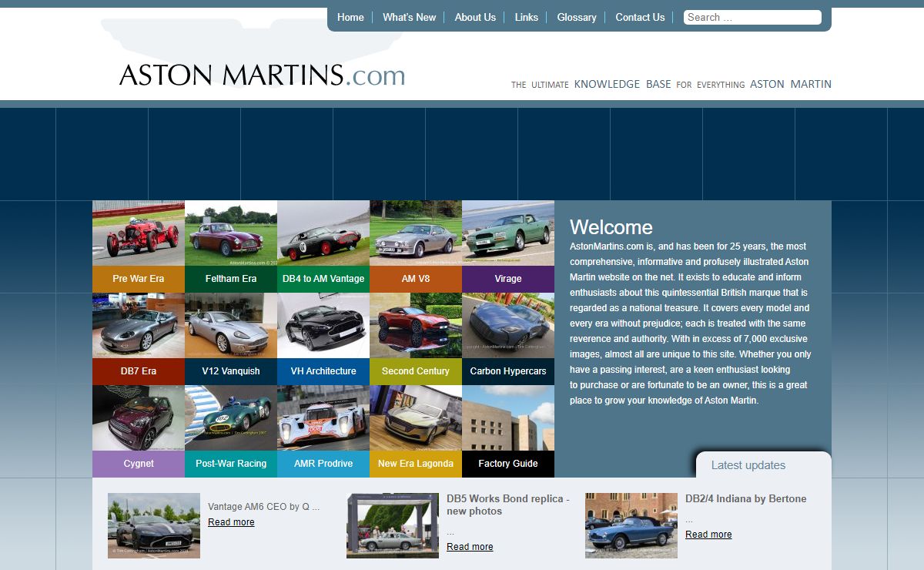Open the DB2/4 Indiana blue car thumbnail
The image size is (924, 570).
(631, 525)
